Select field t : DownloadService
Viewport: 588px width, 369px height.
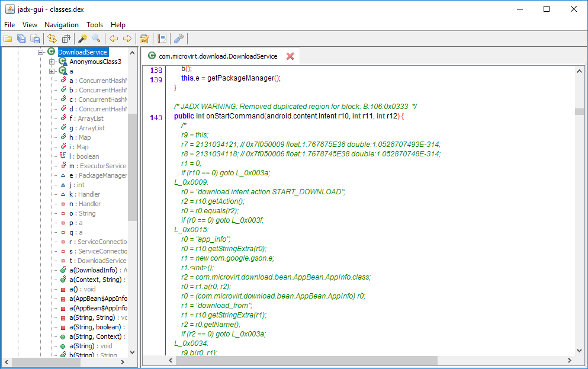coord(98,261)
